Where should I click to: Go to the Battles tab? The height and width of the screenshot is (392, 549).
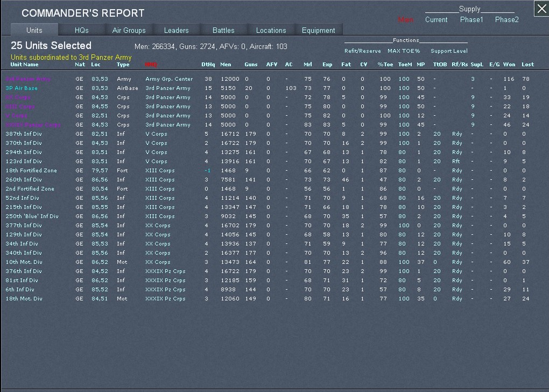pyautogui.click(x=223, y=30)
